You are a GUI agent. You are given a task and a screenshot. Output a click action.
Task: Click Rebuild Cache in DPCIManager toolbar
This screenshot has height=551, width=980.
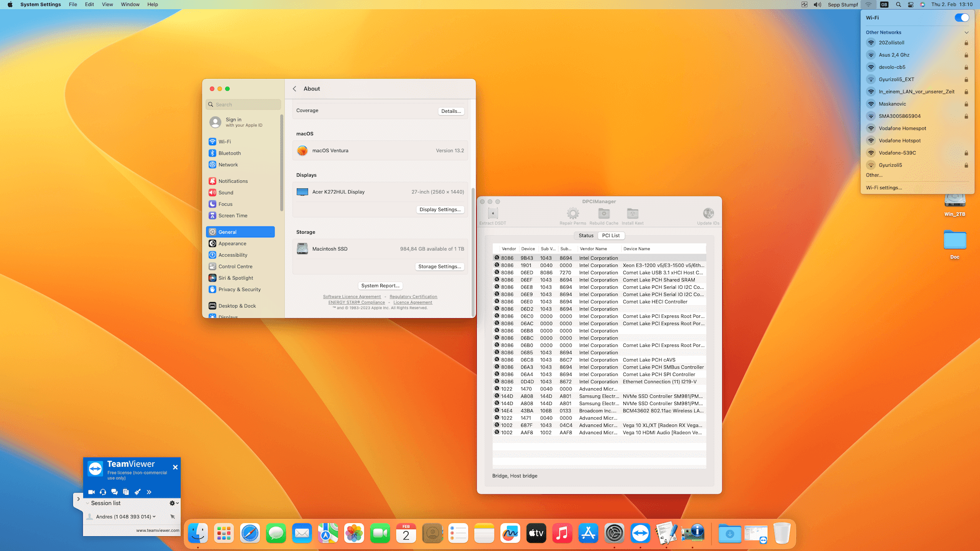(604, 216)
